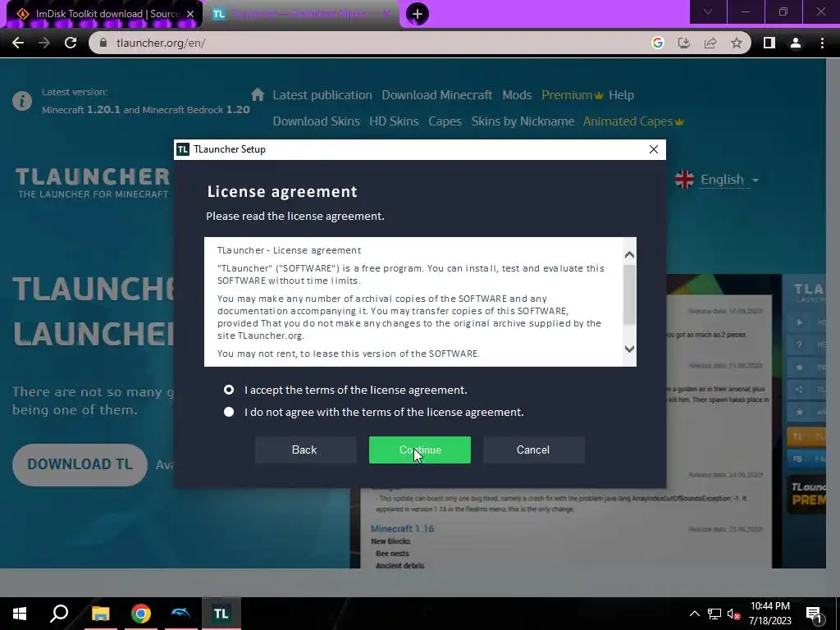
Task: Open the Animated Capes link
Action: point(633,121)
